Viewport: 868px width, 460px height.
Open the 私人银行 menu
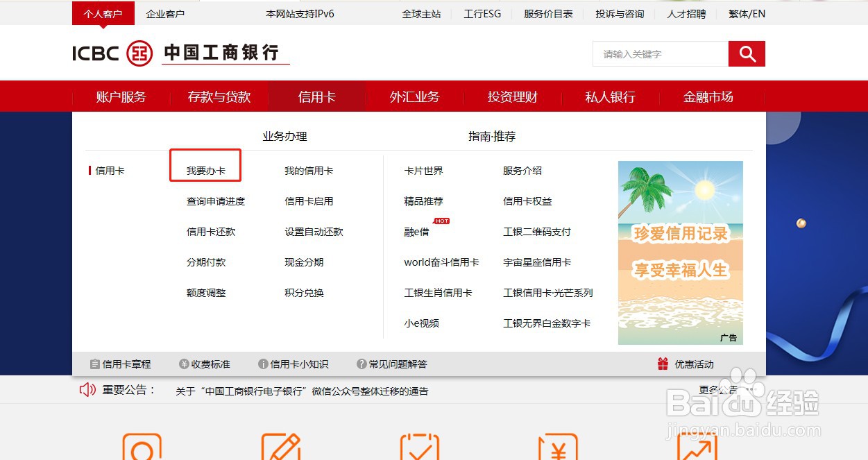pos(611,96)
